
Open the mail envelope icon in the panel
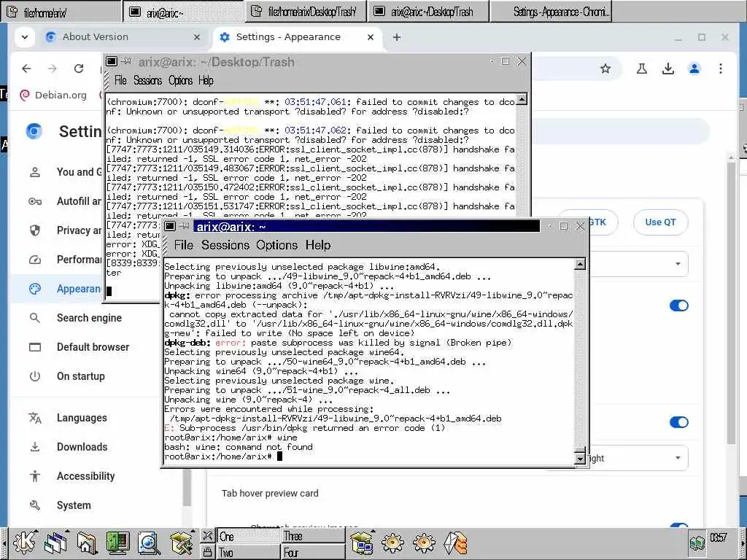455,542
